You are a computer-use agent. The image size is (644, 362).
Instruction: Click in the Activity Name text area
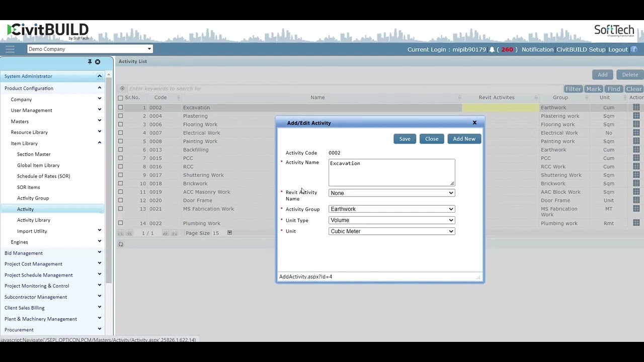[x=391, y=172]
